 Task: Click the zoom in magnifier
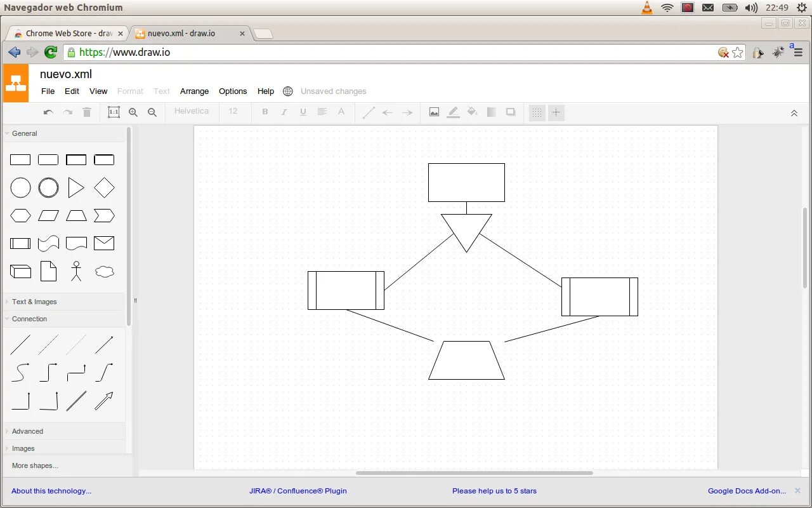point(133,112)
